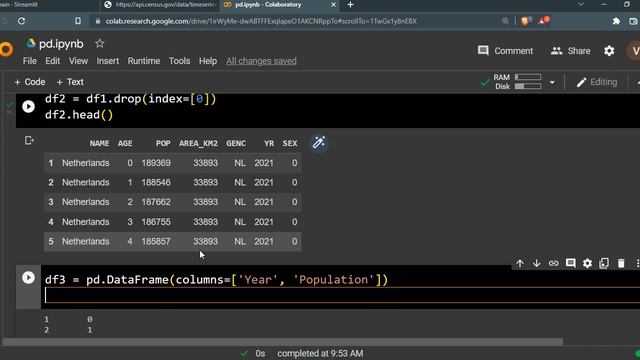
Task: Click the Share button
Action: 571,51
